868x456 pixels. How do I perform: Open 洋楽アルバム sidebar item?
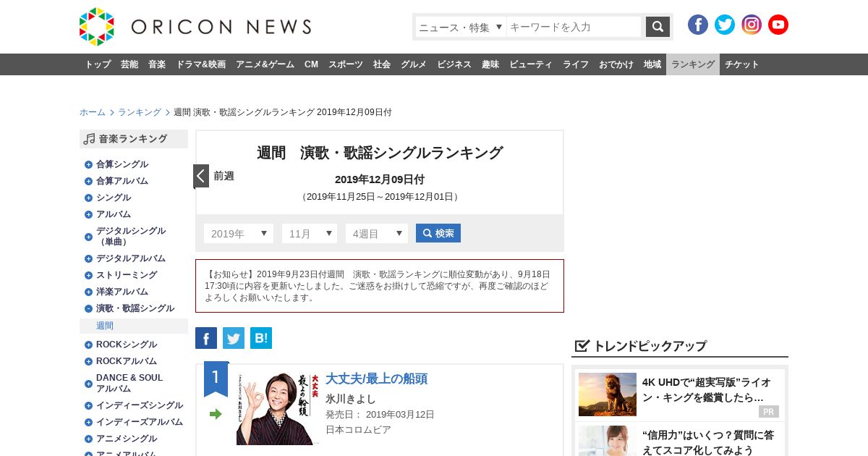point(122,292)
